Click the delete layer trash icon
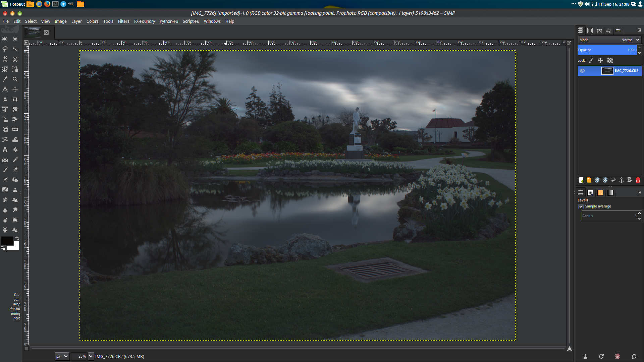The image size is (644, 362). click(x=638, y=180)
